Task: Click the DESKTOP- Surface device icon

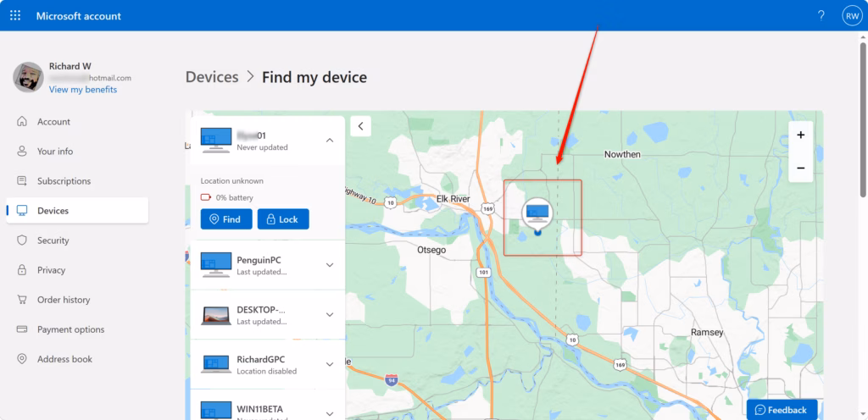Action: tap(216, 316)
